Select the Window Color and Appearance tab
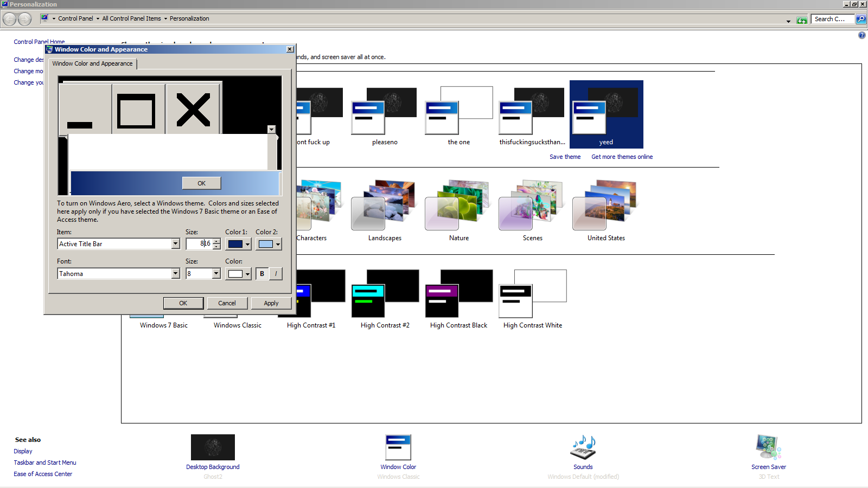868x488 pixels. point(92,63)
